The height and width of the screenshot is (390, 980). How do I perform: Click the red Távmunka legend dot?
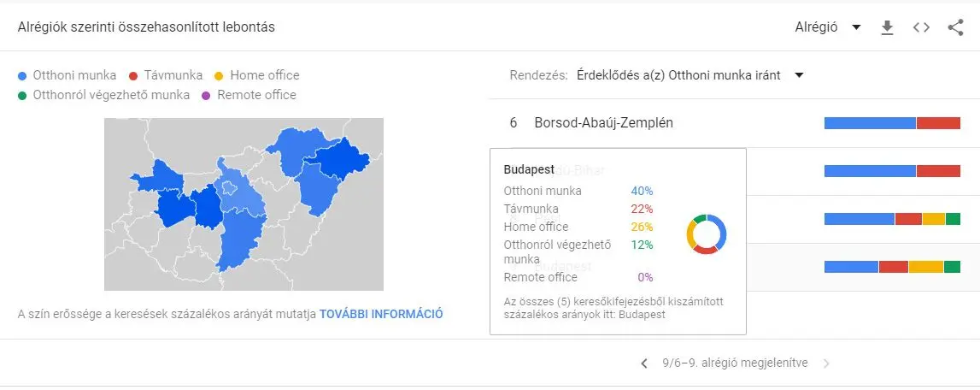(x=134, y=75)
